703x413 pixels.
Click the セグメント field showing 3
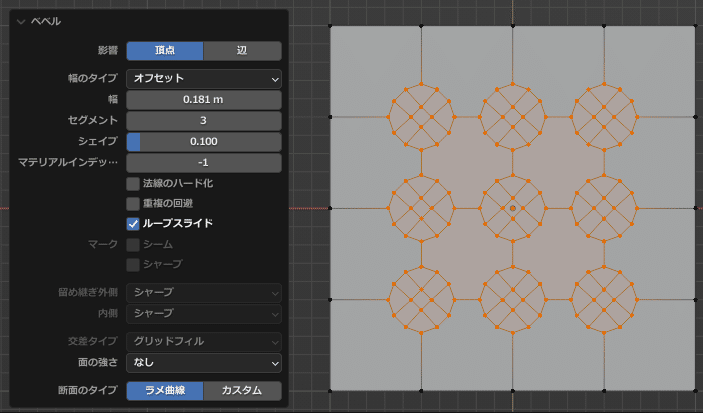[x=204, y=121]
